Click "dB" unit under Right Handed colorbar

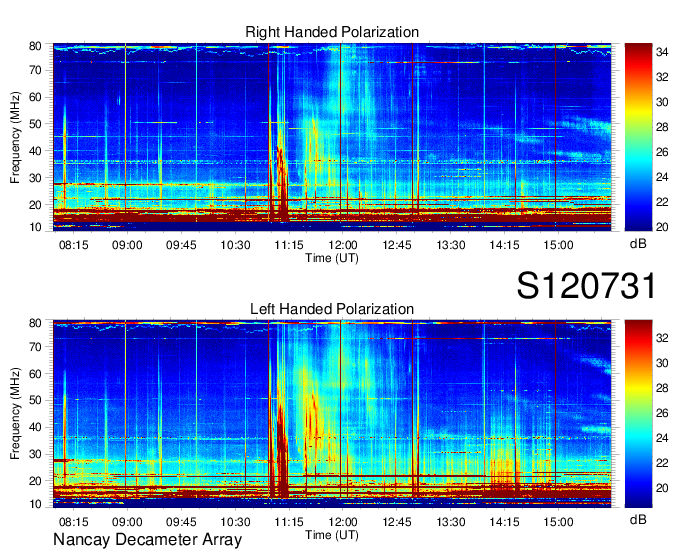point(638,244)
